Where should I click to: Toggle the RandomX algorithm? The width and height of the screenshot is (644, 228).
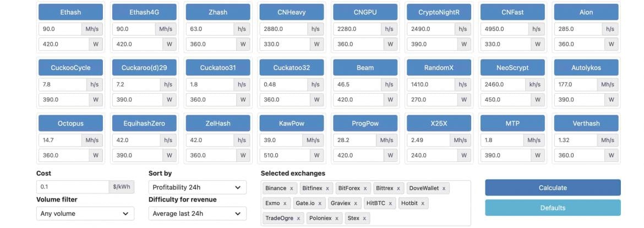439,68
